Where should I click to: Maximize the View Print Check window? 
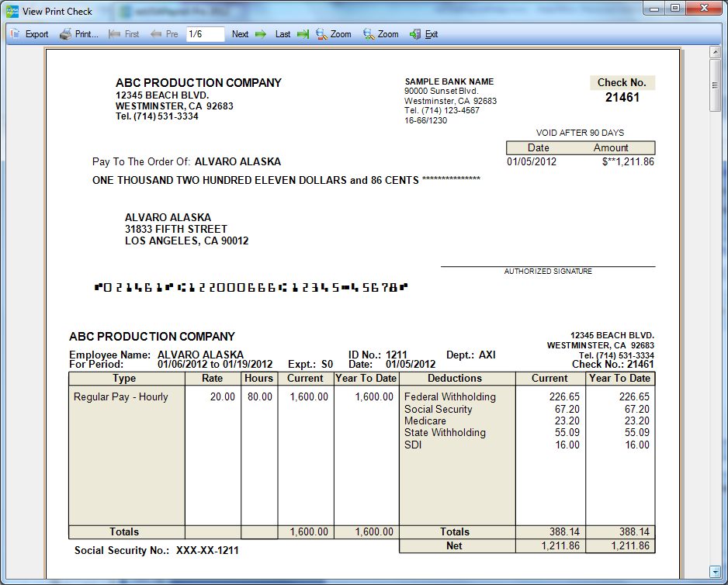[675, 9]
